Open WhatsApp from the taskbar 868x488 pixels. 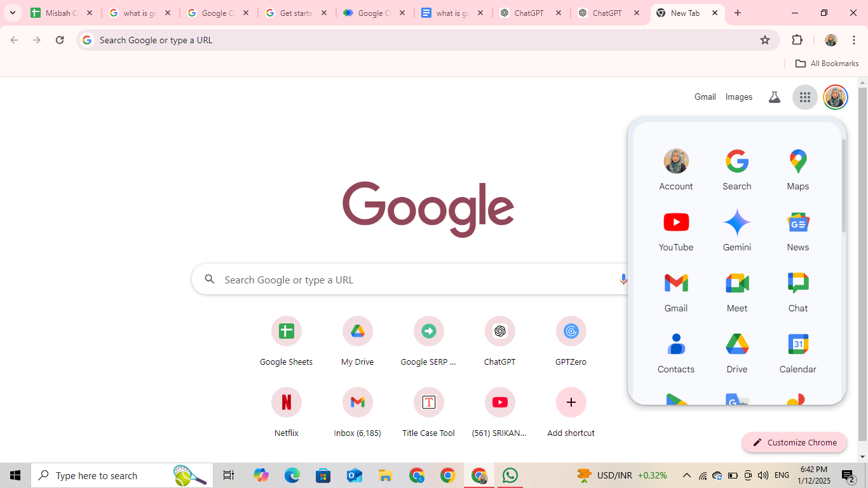click(x=510, y=475)
